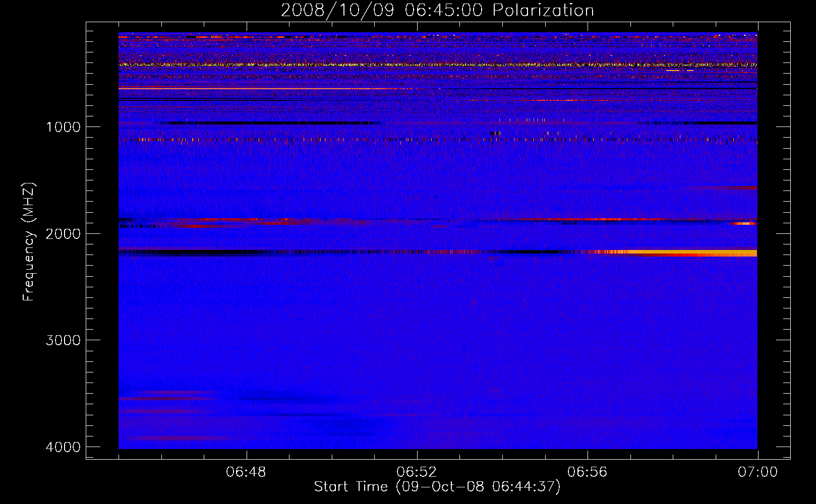
Task: Click the 'Start Time (09-Oct-08 06:44:37)' axis label
Action: [437, 486]
